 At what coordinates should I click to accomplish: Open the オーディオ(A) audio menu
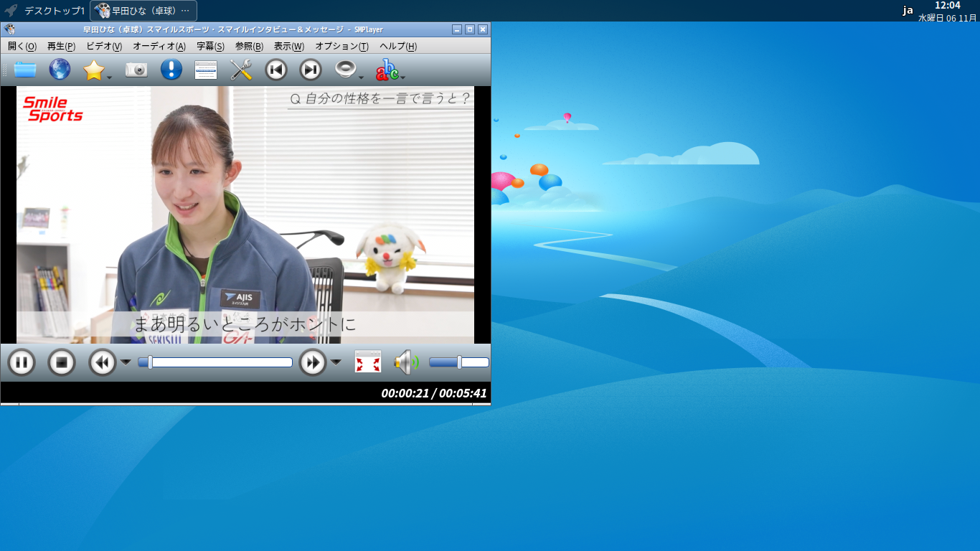coord(159,47)
